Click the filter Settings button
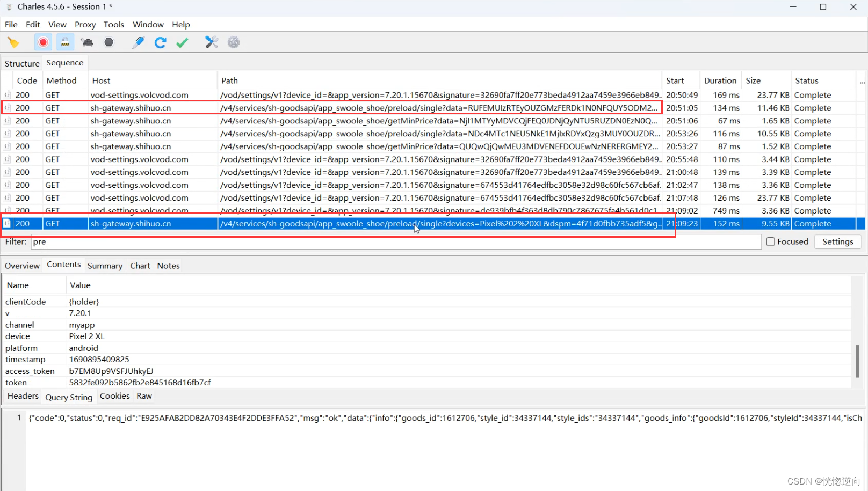This screenshot has height=491, width=868. point(837,241)
